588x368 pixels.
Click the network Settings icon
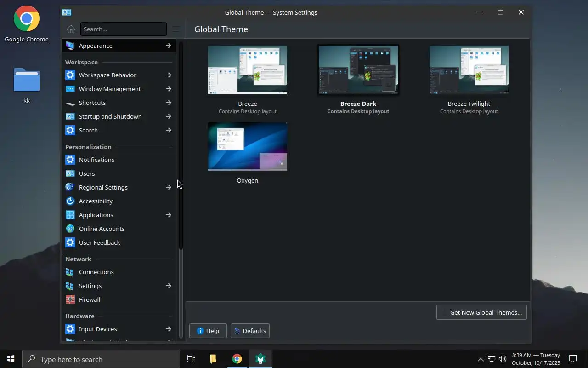70,286
